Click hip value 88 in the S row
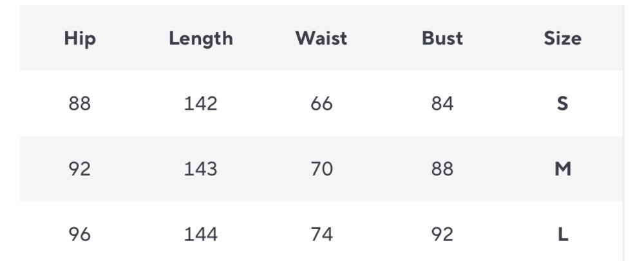This screenshot has height=261, width=644. tap(80, 104)
